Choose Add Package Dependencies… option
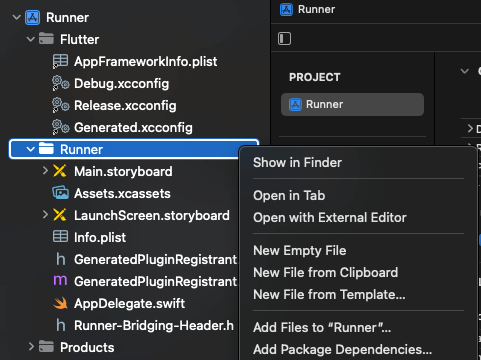481x360 pixels. (343, 349)
